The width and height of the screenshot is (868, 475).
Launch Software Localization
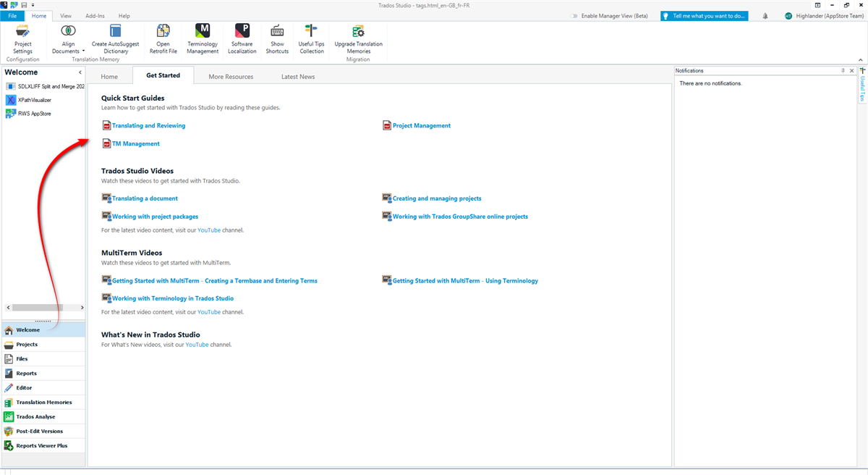pyautogui.click(x=242, y=39)
